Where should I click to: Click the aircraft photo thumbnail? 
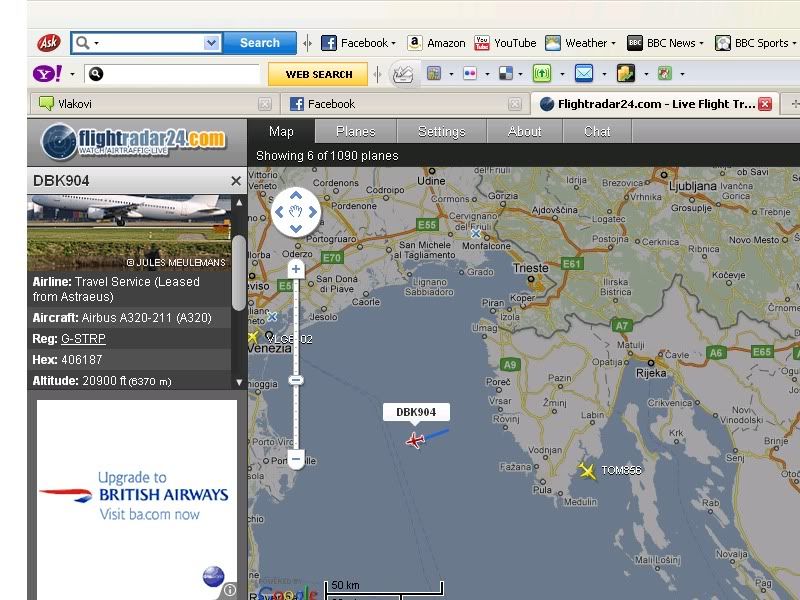click(129, 232)
